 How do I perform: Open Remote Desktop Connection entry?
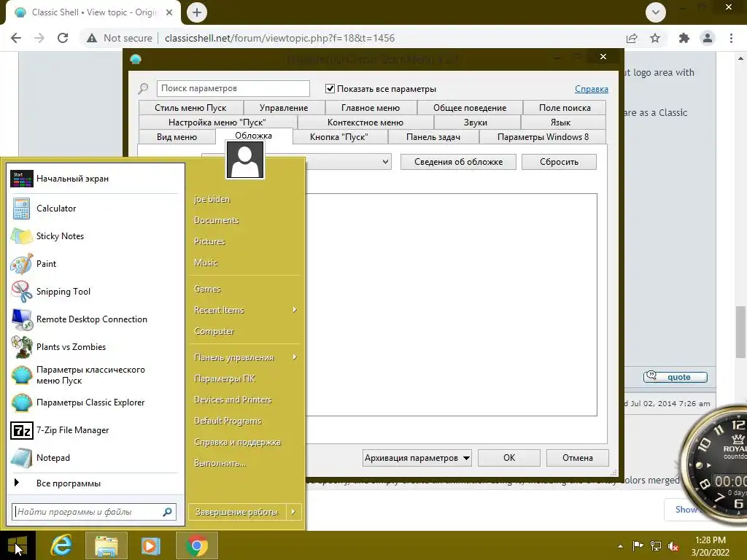coord(96,319)
